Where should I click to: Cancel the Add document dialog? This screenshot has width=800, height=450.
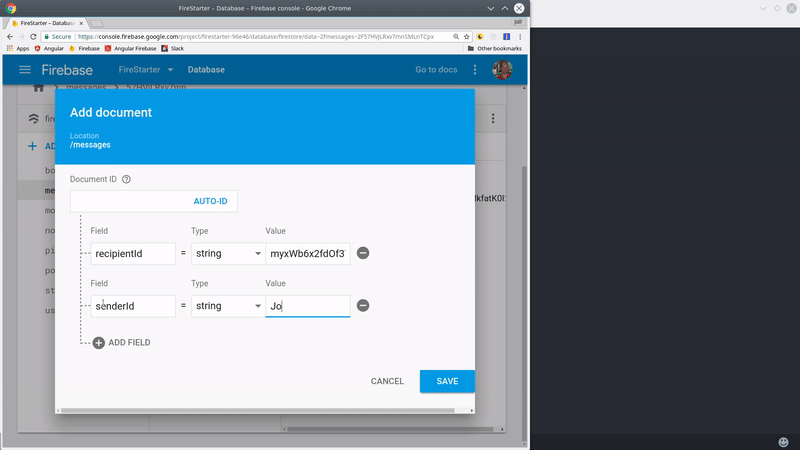[387, 381]
